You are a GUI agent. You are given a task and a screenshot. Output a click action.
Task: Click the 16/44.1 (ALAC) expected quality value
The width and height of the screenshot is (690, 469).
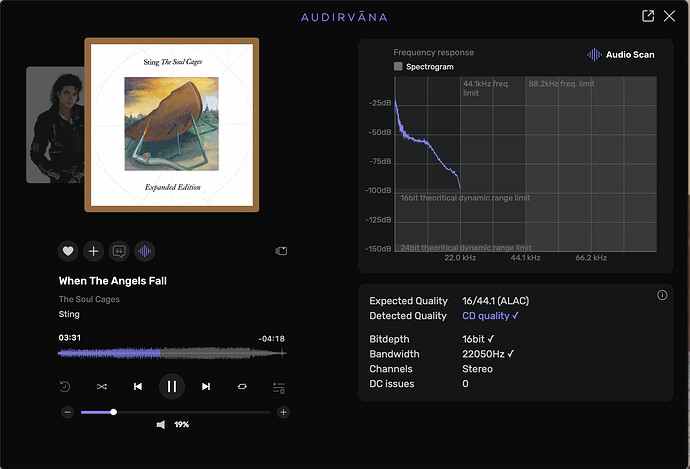click(495, 301)
